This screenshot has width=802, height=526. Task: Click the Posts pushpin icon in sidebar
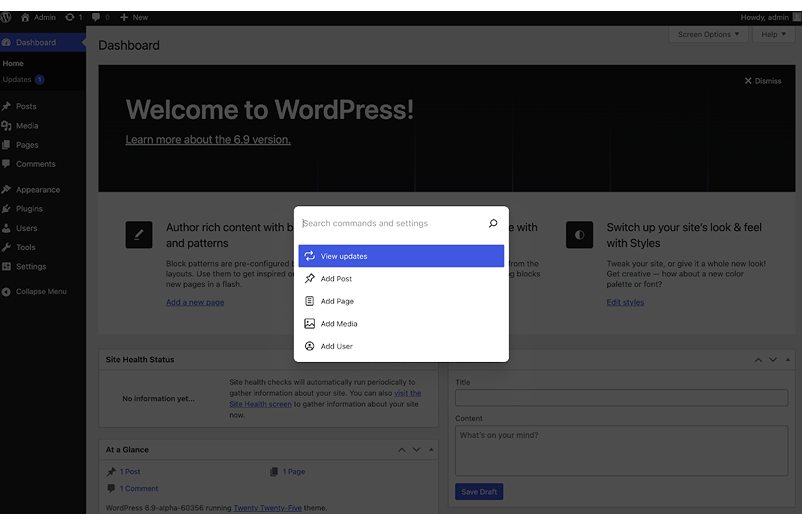[x=6, y=106]
